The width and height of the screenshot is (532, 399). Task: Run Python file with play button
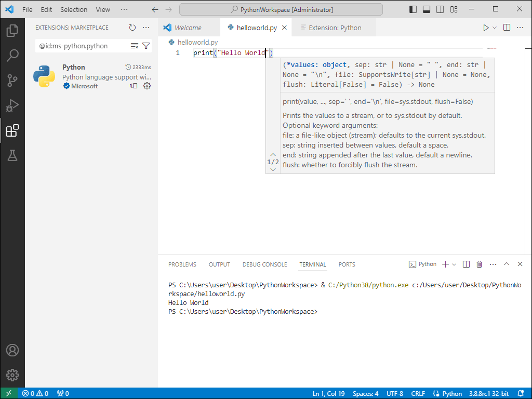click(x=486, y=28)
